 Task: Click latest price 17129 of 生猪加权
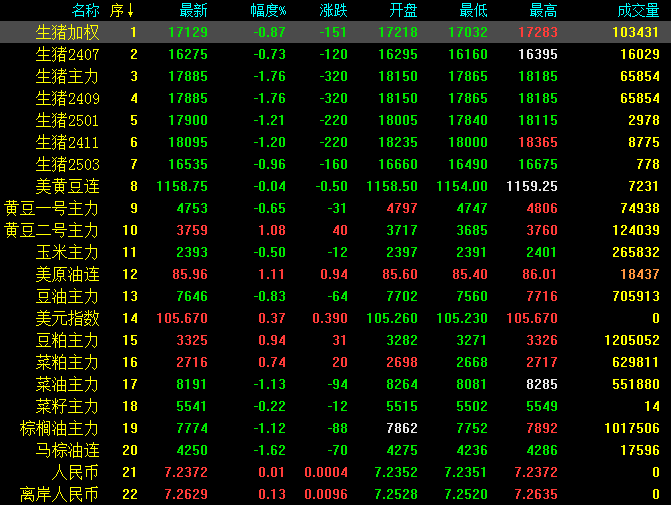(x=188, y=32)
